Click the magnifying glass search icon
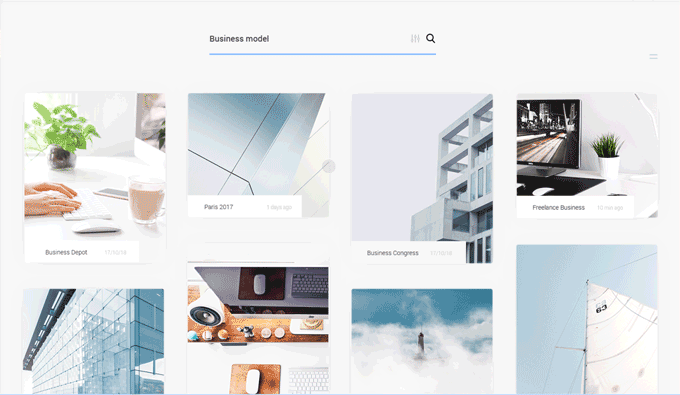Image resolution: width=680 pixels, height=395 pixels. point(431,38)
